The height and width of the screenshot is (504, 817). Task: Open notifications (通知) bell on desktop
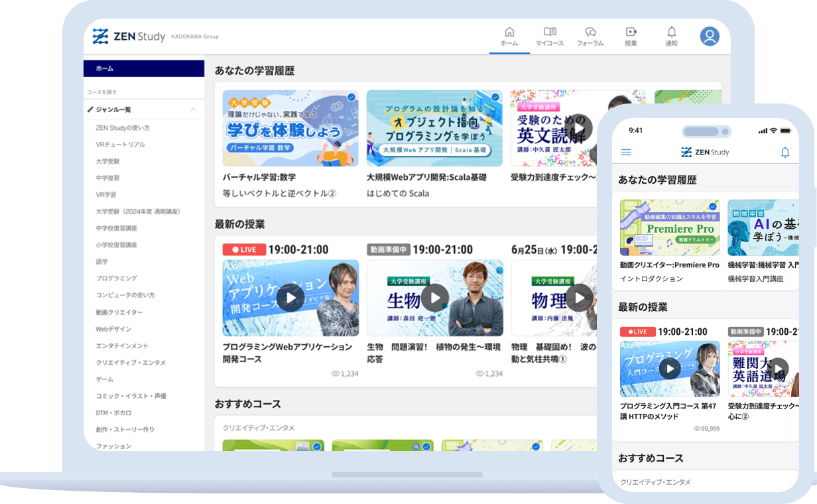(671, 32)
